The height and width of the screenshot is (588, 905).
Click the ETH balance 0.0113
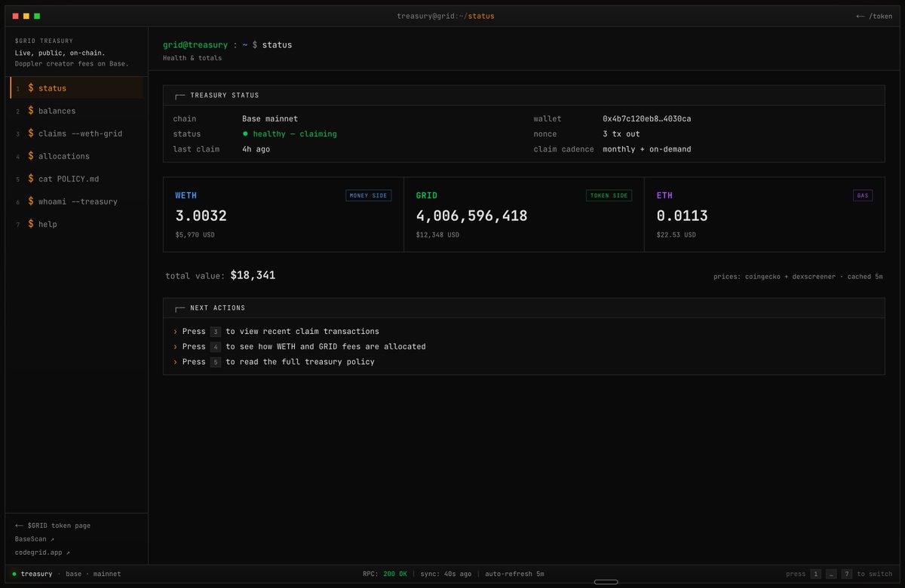[683, 216]
